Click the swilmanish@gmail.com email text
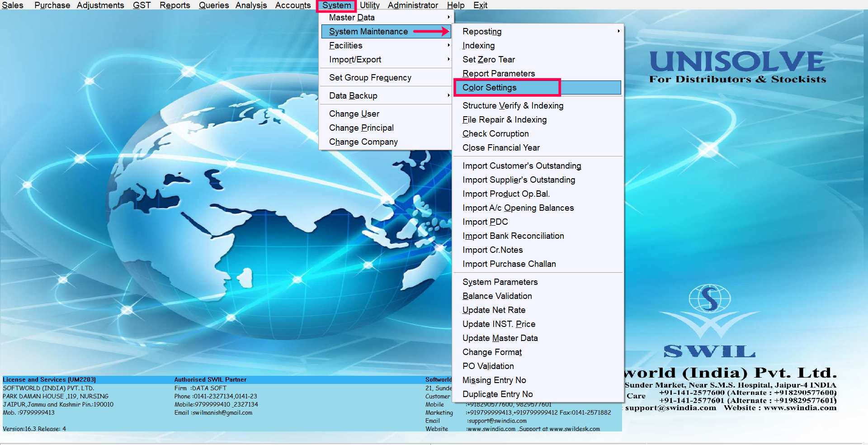The width and height of the screenshot is (868, 445). click(222, 413)
